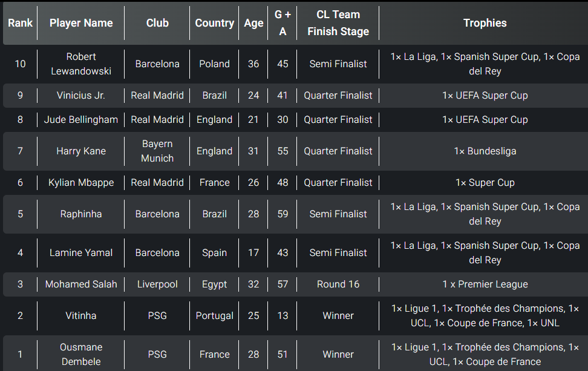Viewport: 588px width, 371px height.
Task: Click the Trophies column header
Action: pyautogui.click(x=485, y=23)
